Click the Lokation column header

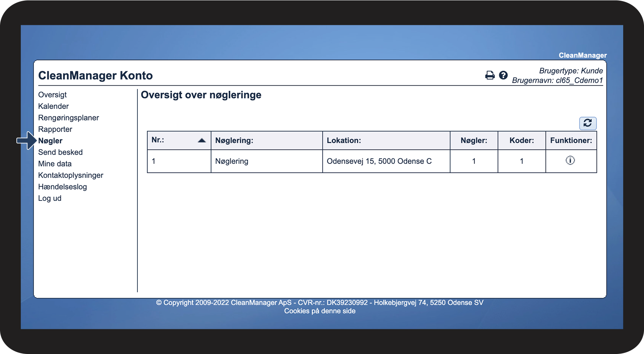386,140
